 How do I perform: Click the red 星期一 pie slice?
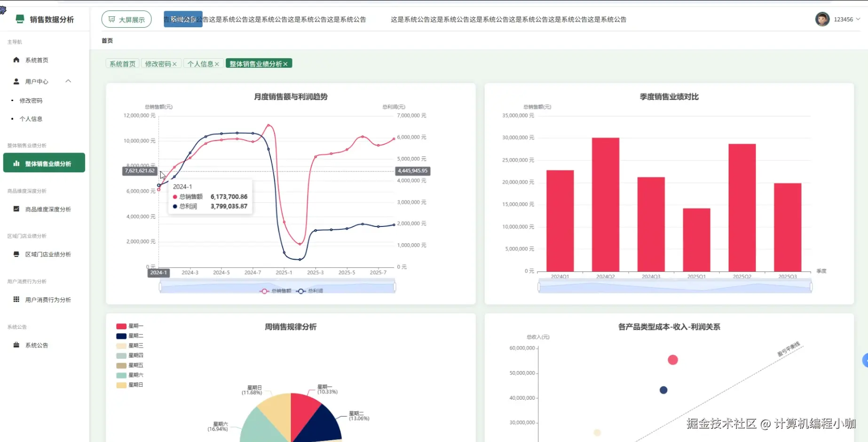(x=303, y=412)
